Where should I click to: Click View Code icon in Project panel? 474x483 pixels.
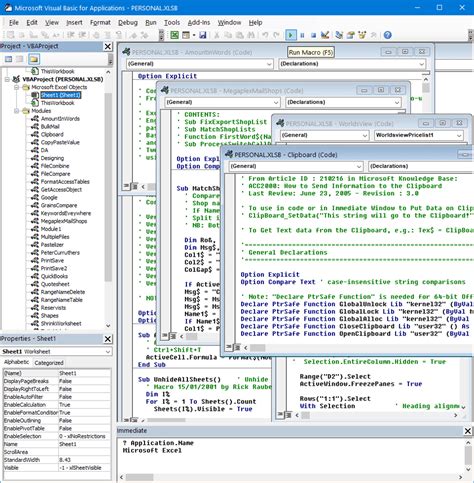8,59
